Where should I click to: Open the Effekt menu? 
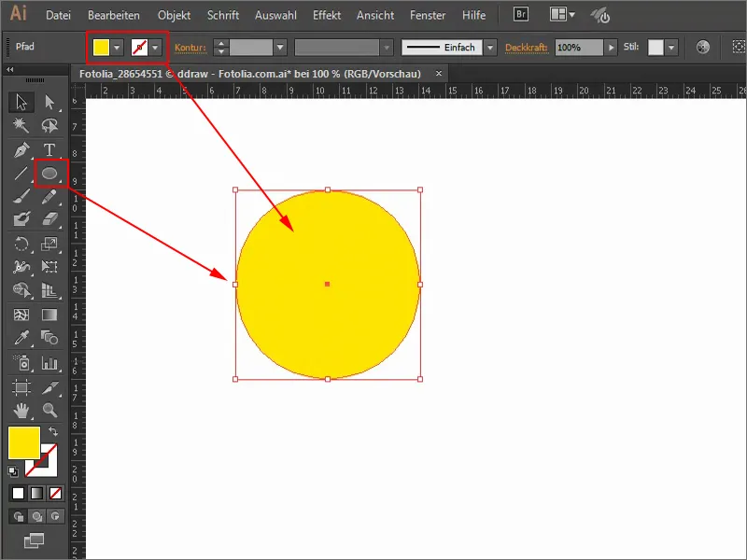(x=327, y=15)
